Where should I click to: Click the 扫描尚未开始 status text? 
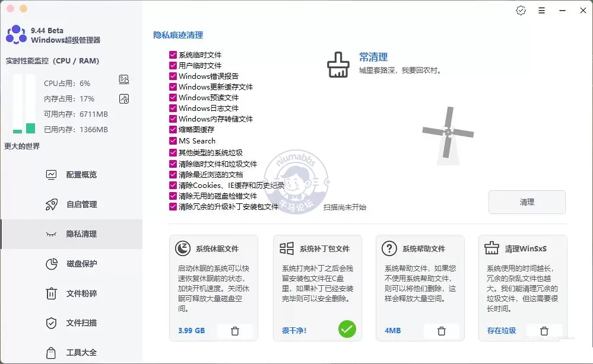[344, 207]
